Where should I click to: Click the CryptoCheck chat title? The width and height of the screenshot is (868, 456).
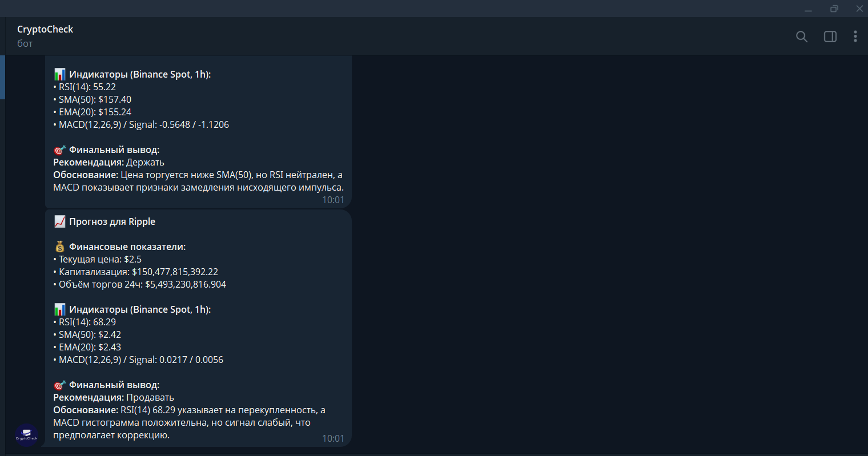tap(45, 29)
